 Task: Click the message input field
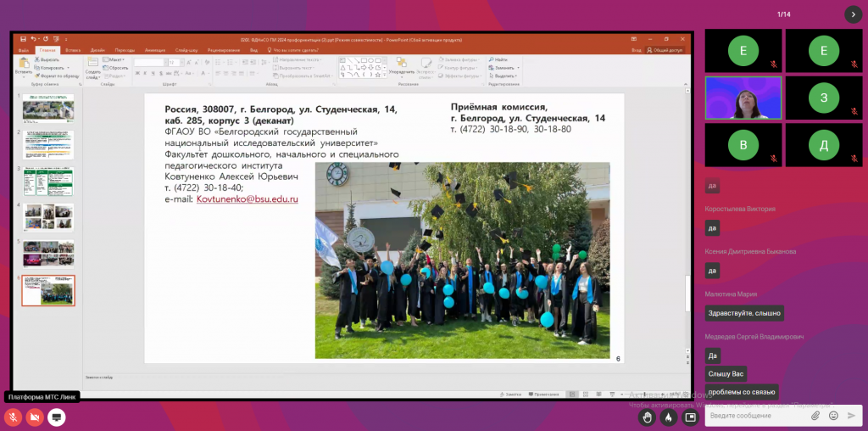pos(755,416)
